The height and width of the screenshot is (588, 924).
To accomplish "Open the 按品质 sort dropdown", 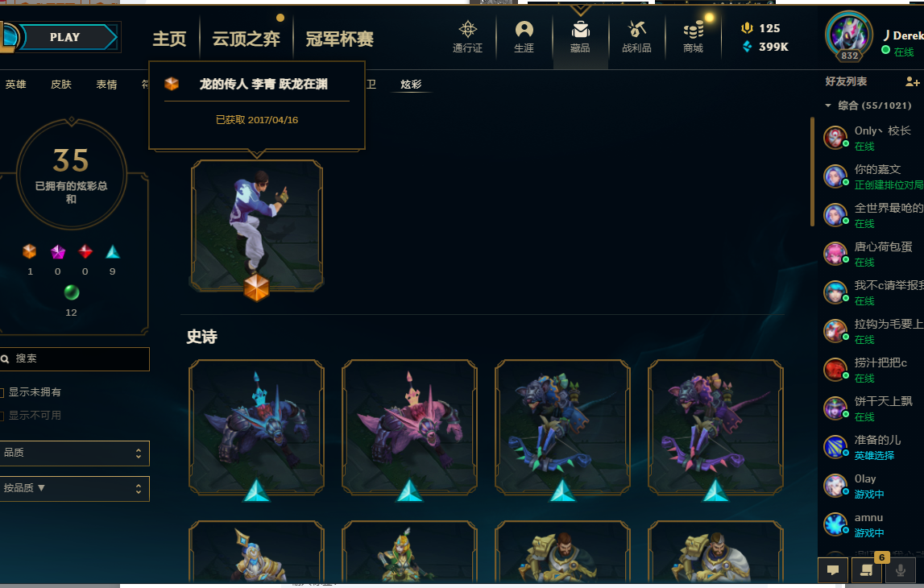I will 74,488.
